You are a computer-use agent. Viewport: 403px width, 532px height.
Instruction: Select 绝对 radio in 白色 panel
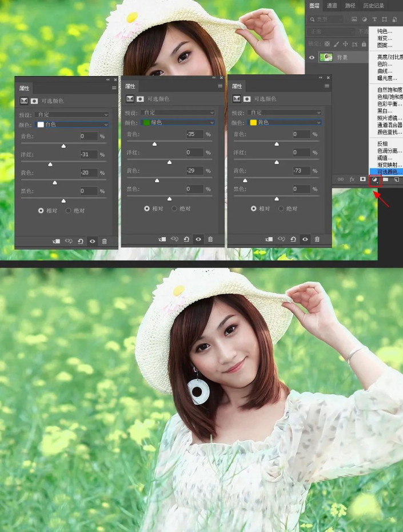tap(68, 211)
